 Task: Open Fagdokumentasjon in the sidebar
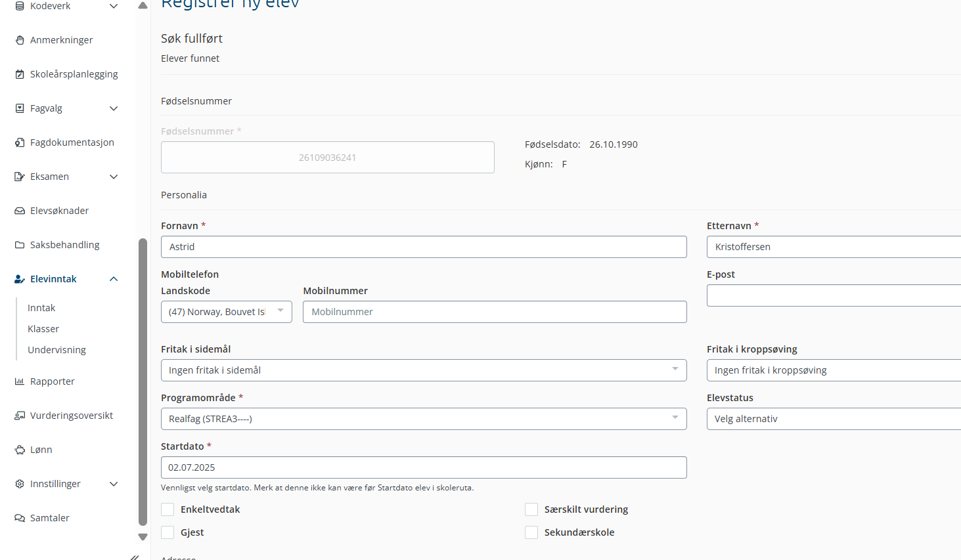(72, 142)
